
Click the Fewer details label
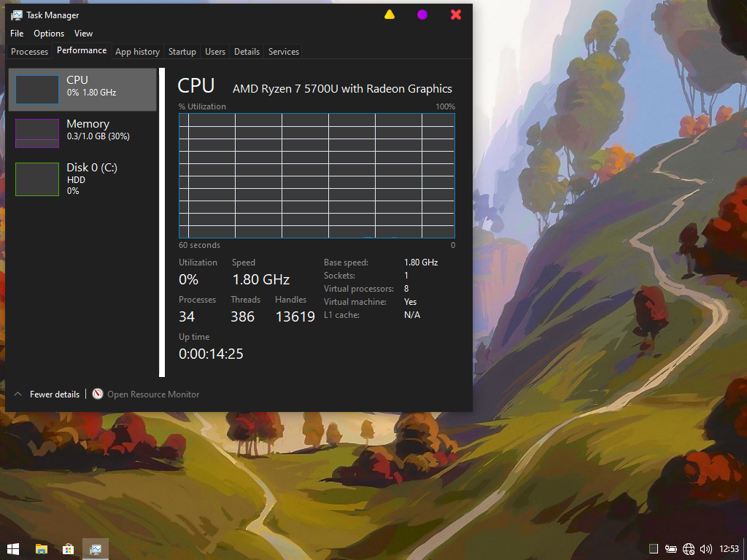(x=55, y=394)
